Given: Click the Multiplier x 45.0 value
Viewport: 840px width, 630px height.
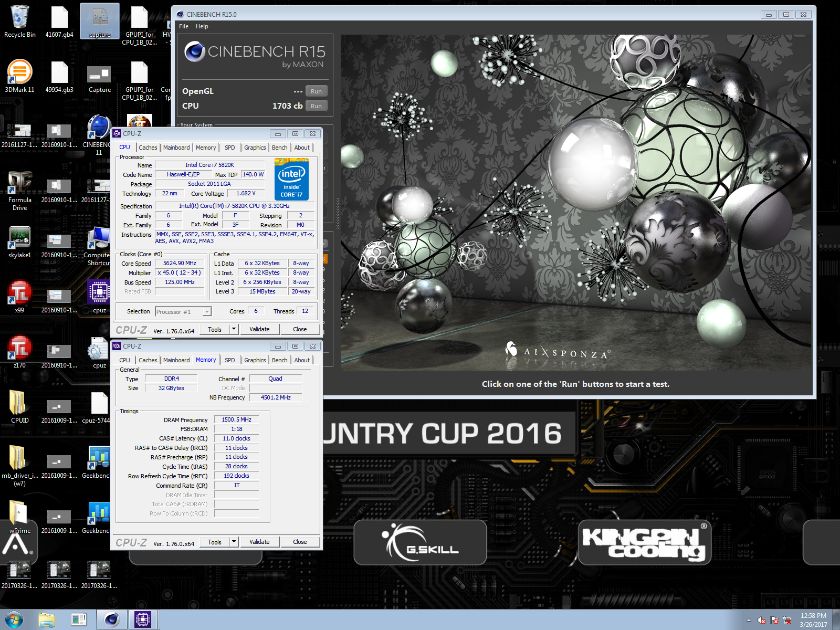Looking at the screenshot, I should tap(180, 273).
